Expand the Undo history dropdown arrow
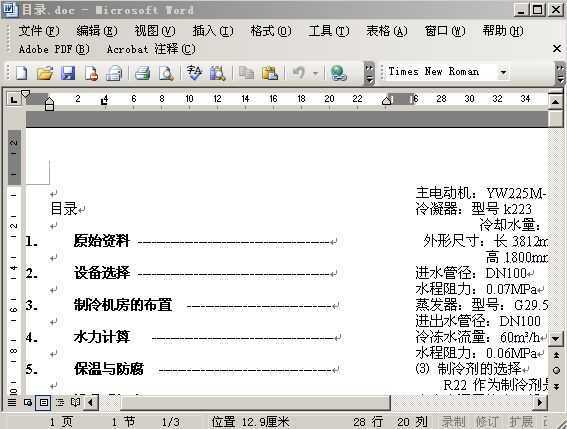The image size is (567, 429). [x=316, y=73]
